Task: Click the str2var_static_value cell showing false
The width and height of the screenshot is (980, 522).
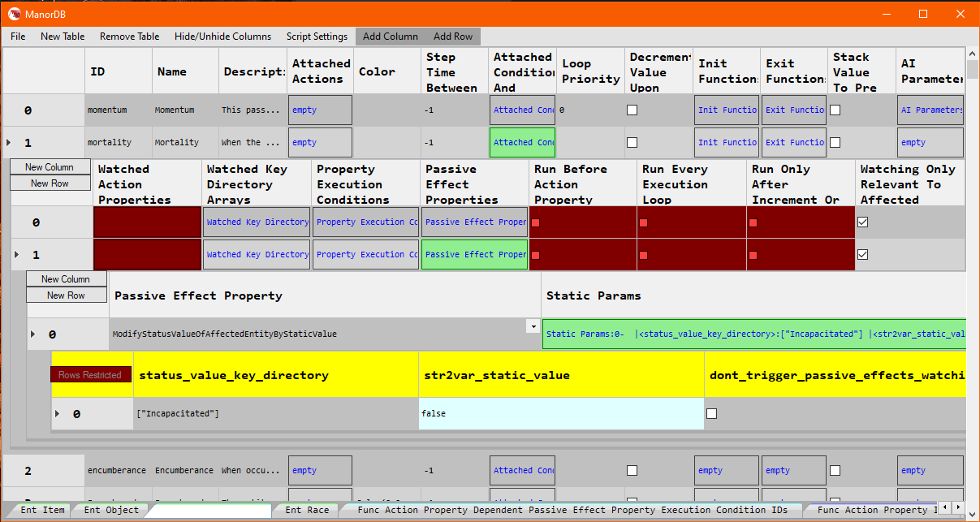Action: pos(561,413)
